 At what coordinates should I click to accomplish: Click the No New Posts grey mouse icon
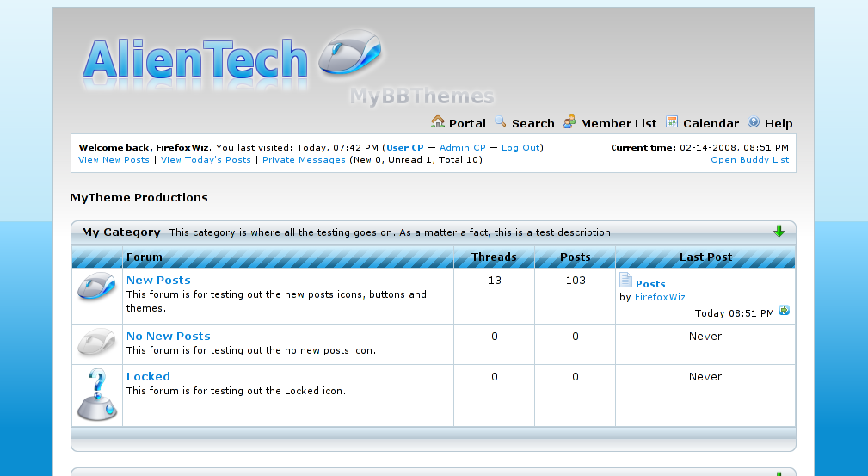[x=96, y=343]
